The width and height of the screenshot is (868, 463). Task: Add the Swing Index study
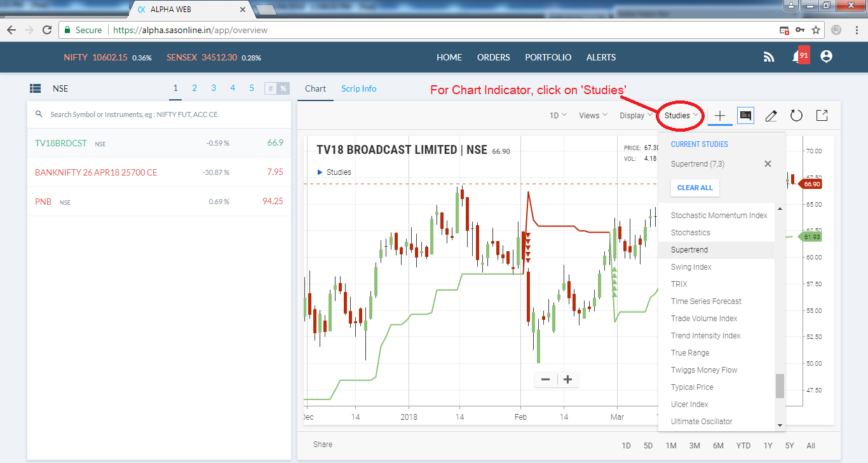tap(717, 267)
